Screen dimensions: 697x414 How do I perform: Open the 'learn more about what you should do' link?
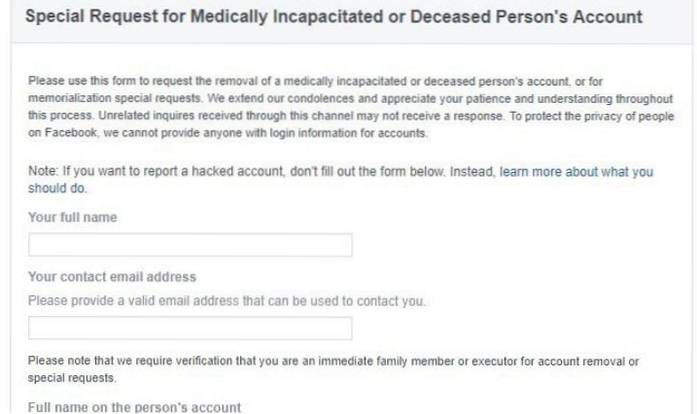point(575,172)
